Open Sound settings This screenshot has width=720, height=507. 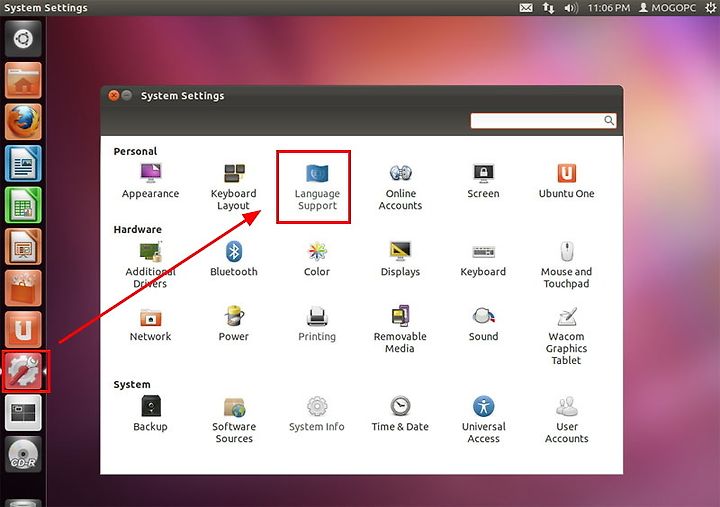tap(483, 324)
